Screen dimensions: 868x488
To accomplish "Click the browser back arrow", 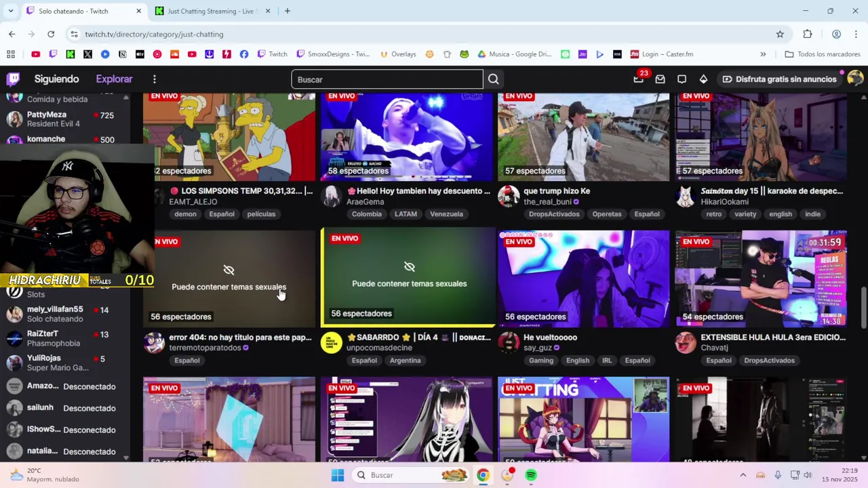I will click(x=12, y=34).
